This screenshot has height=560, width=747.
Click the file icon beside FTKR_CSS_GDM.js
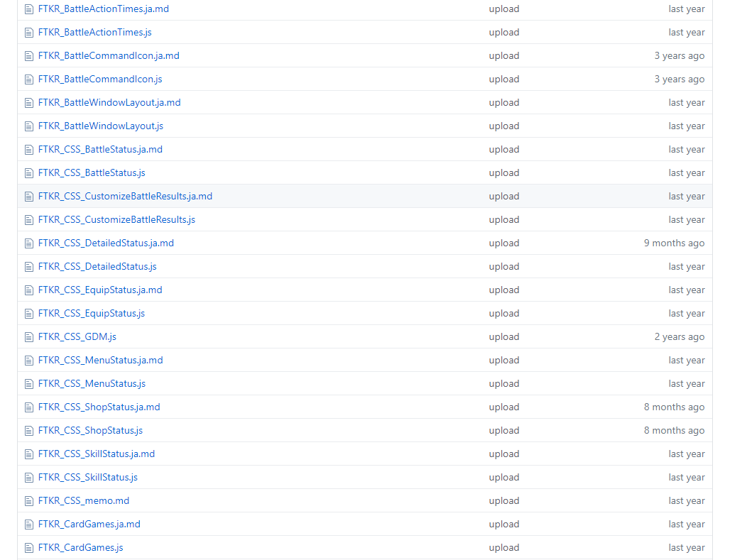pos(29,337)
